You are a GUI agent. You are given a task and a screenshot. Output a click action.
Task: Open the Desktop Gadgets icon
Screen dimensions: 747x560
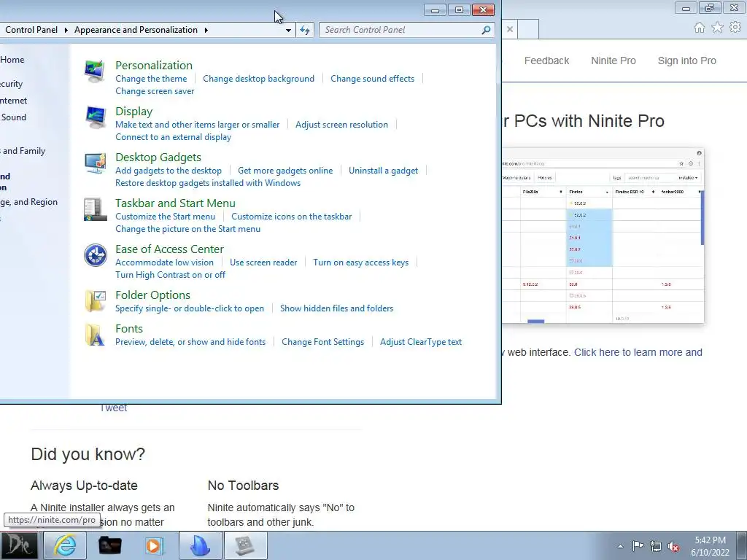click(95, 163)
